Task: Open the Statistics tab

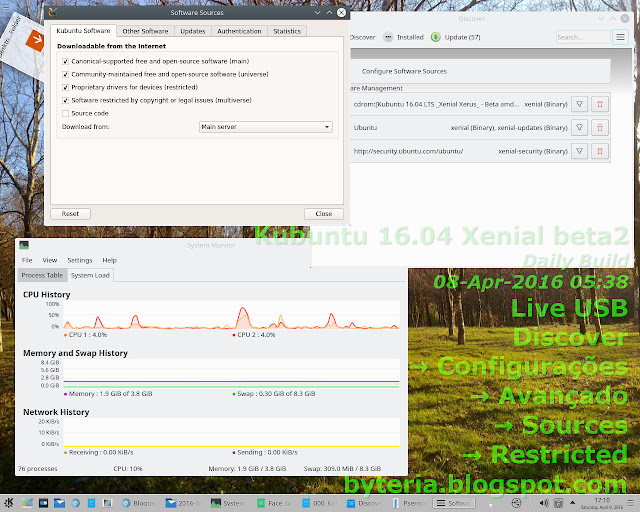Action: tap(287, 31)
